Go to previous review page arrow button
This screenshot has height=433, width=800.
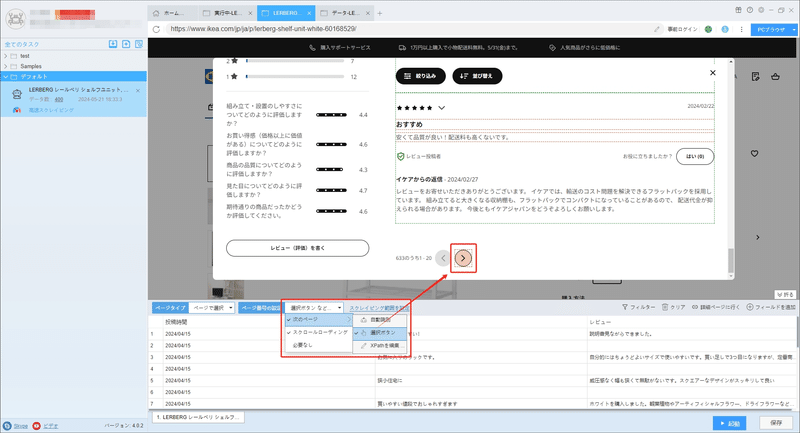click(443, 258)
